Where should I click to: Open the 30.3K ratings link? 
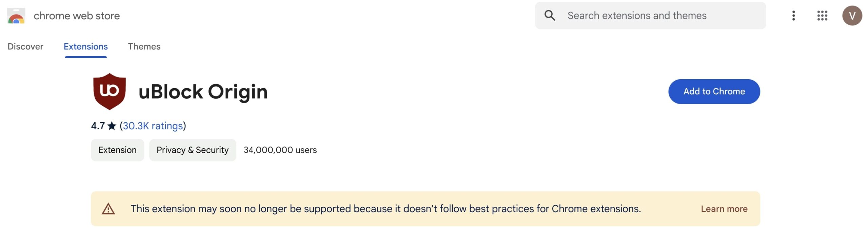click(153, 126)
